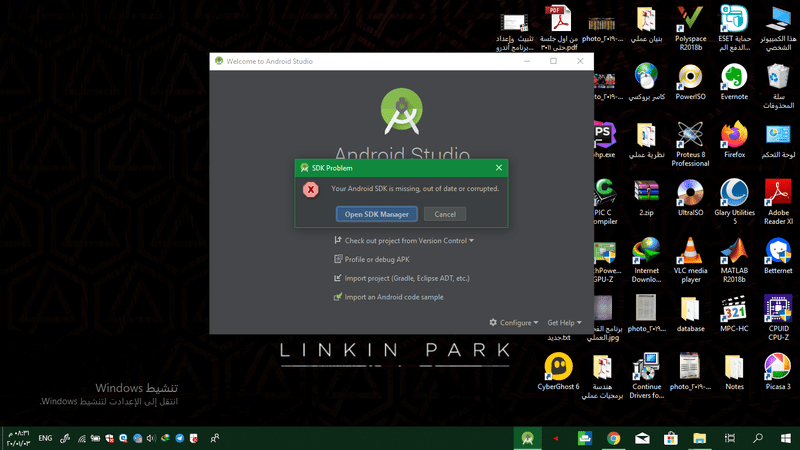
Task: Open ESET desktop shortcut
Action: (x=734, y=28)
